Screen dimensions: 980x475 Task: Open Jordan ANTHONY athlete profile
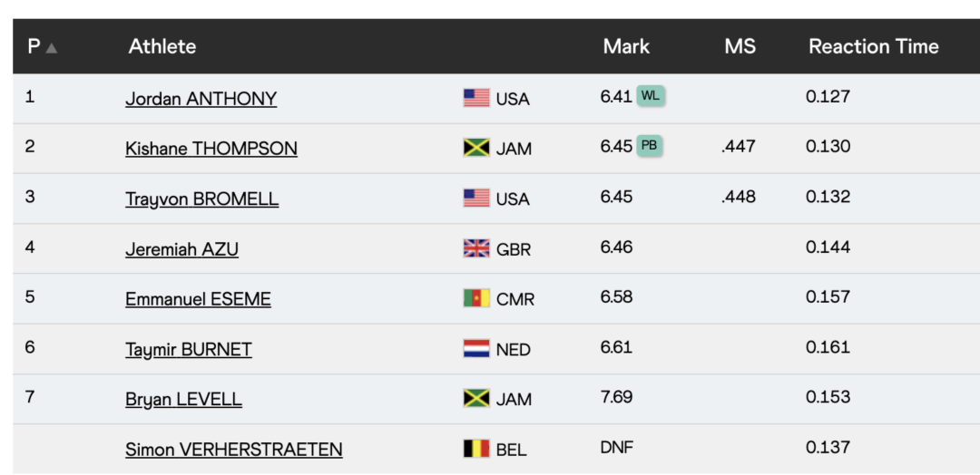pyautogui.click(x=201, y=98)
